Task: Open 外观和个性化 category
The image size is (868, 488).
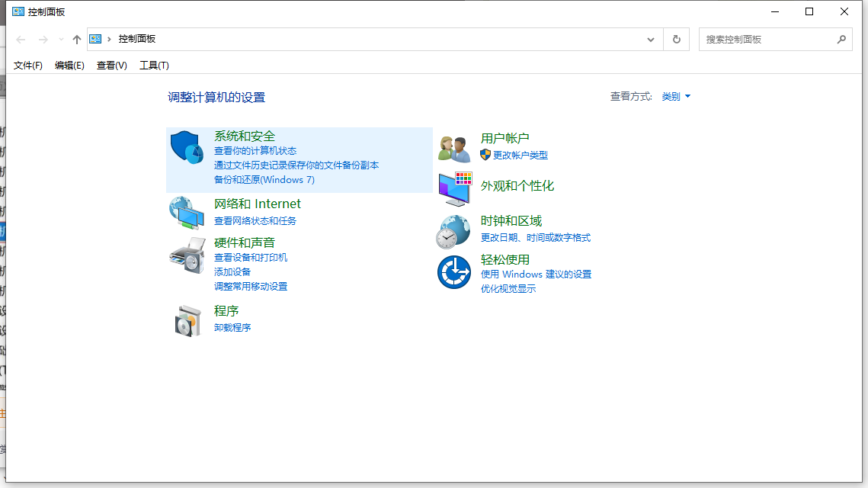Action: pyautogui.click(x=517, y=185)
